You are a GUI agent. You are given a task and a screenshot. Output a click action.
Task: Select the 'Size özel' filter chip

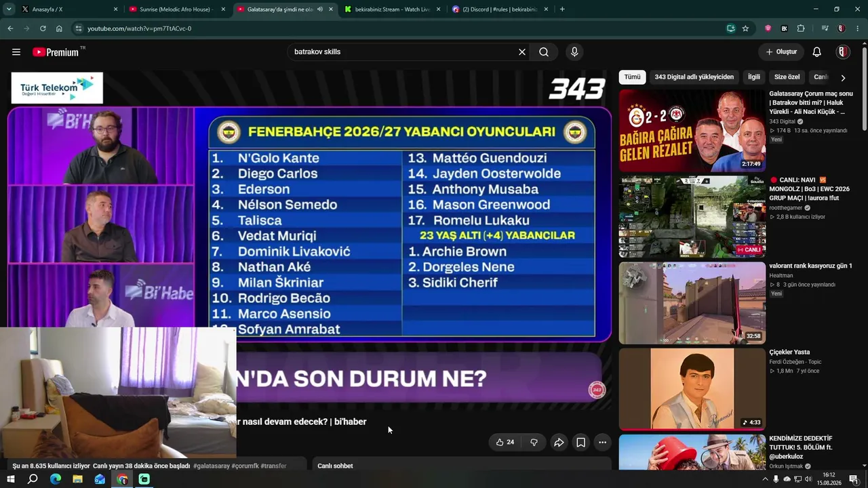tap(787, 77)
